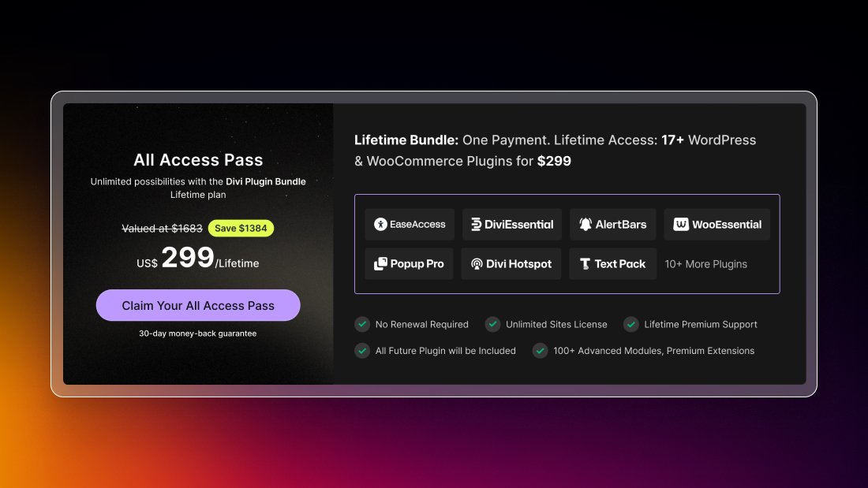Viewport: 868px width, 488px height.
Task: Click the 30-day money-back guarantee text
Action: click(x=198, y=333)
